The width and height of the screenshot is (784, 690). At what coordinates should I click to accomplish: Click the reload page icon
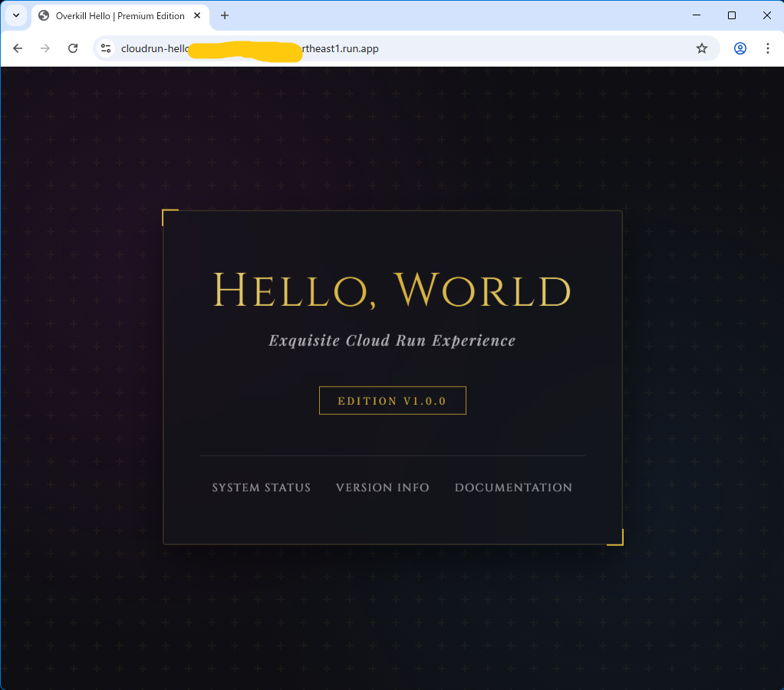[x=73, y=48]
